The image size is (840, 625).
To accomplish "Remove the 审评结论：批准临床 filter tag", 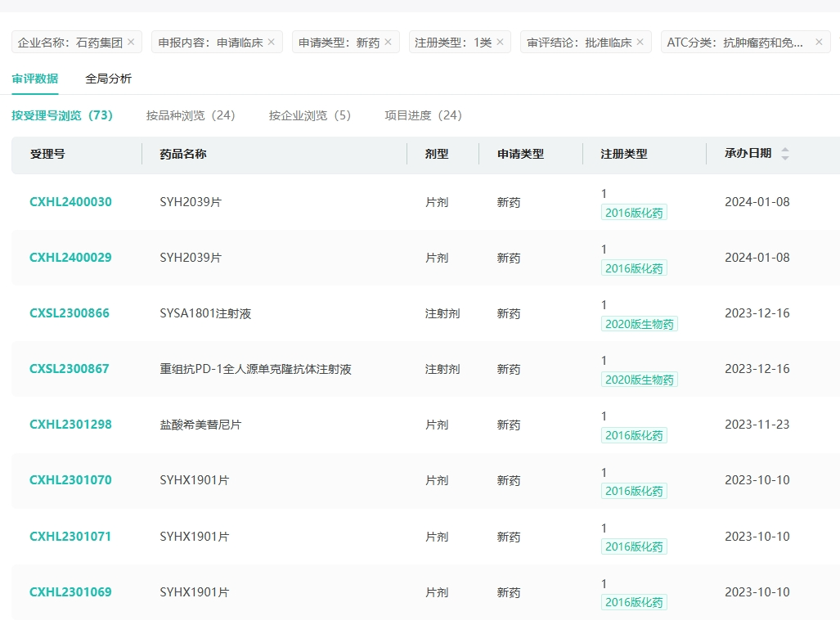I will [640, 42].
